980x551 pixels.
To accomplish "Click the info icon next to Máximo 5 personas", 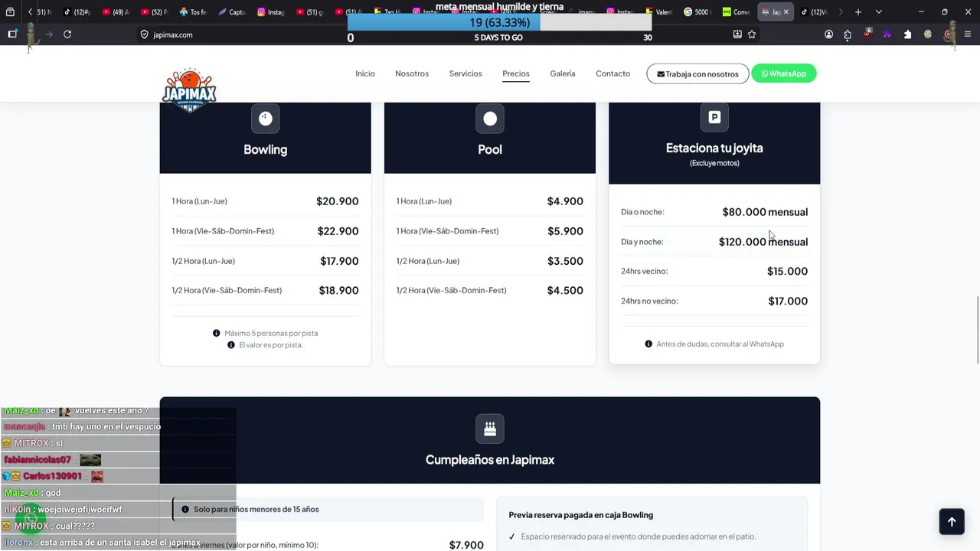I will (x=216, y=333).
